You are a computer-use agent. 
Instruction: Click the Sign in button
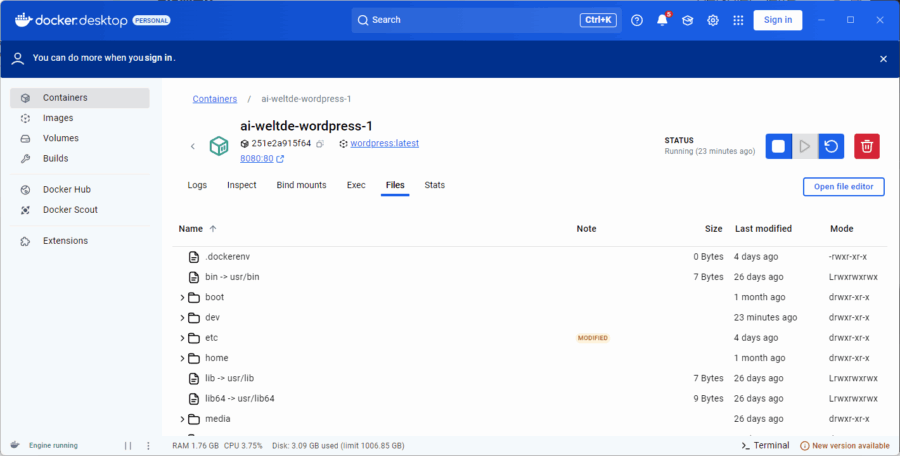coord(778,20)
